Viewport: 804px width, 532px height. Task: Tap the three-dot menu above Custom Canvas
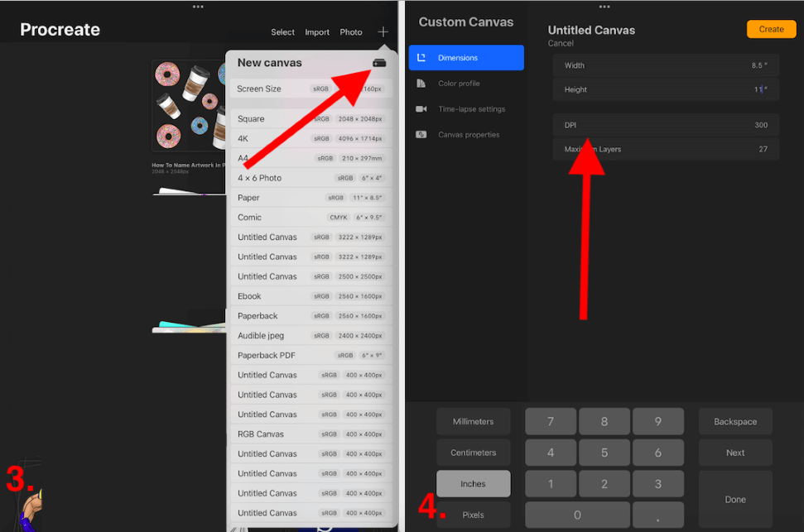pos(604,7)
